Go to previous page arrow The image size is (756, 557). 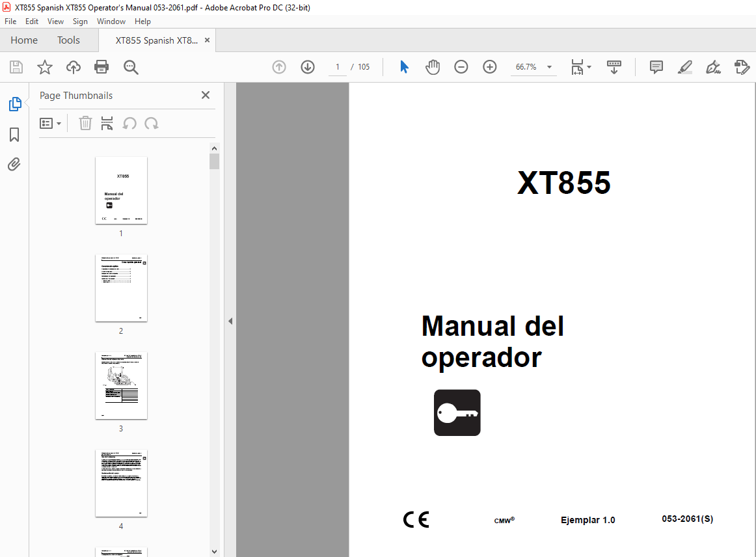coord(279,67)
